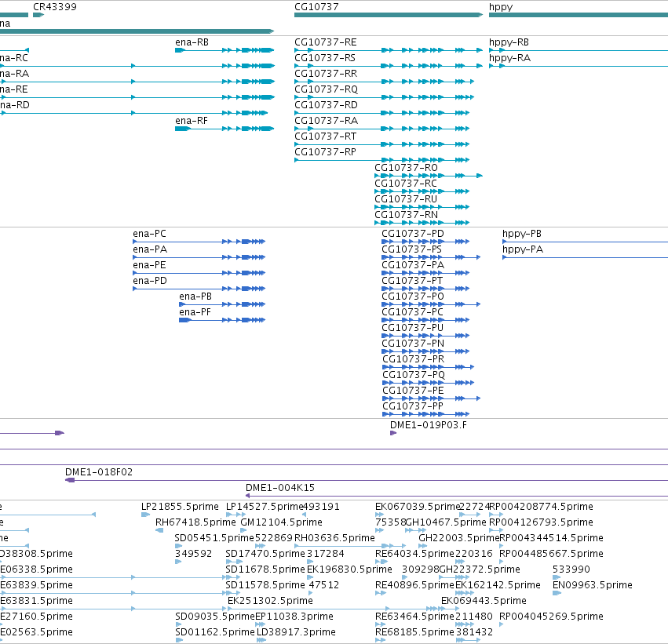Click the CG10737-RR transcript label

326,74
